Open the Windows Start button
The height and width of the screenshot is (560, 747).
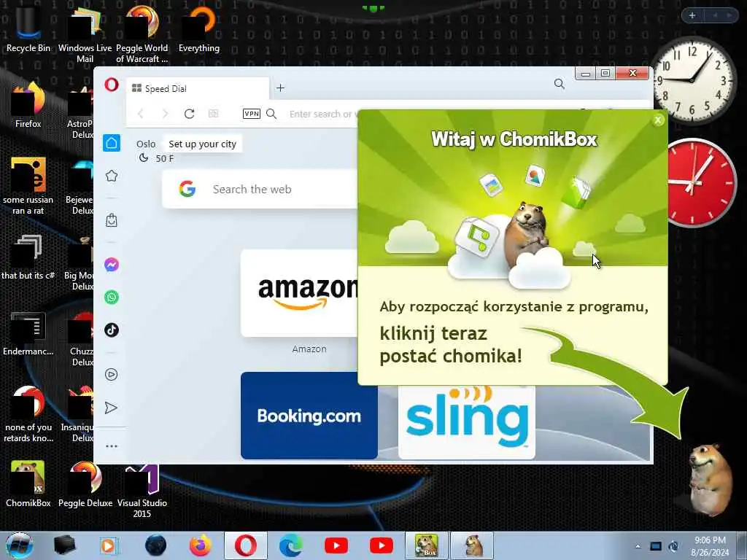[20, 545]
